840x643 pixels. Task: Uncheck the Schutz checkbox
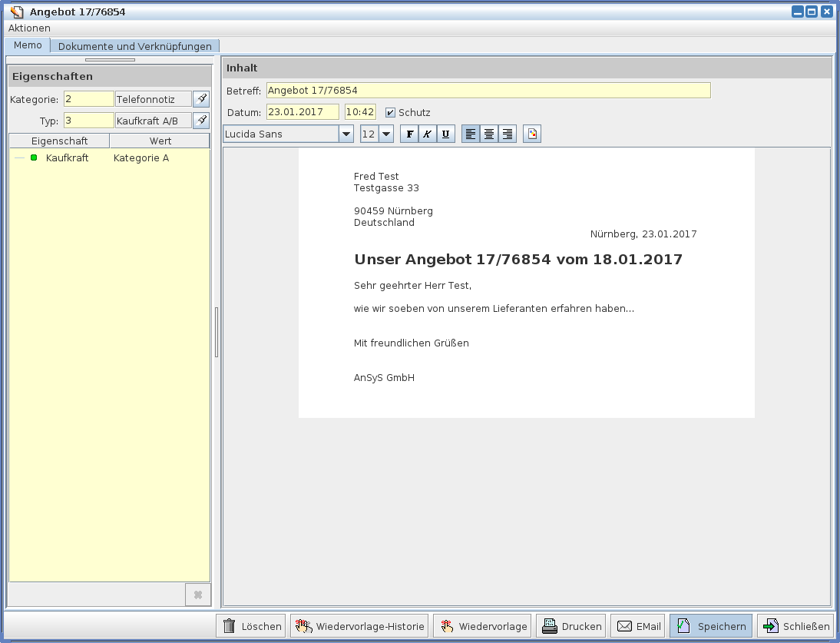point(390,112)
